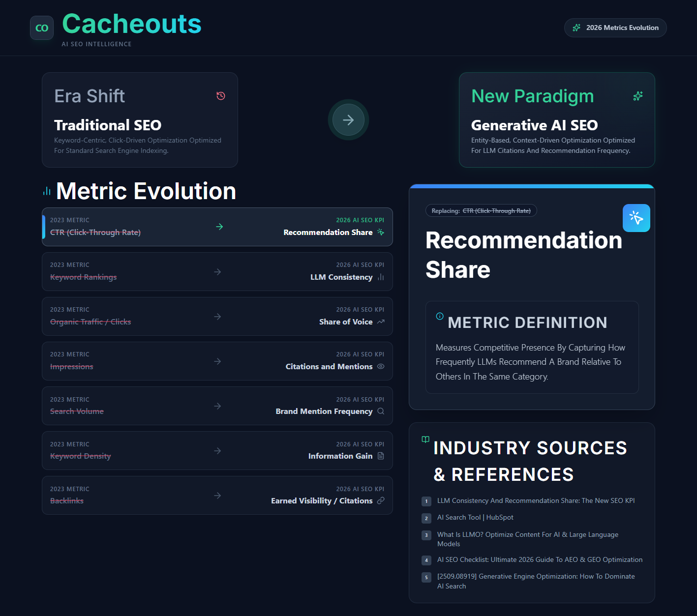Click the magnifier icon by Brand Mention Frequency
Screen dimensions: 697x616
coord(381,411)
